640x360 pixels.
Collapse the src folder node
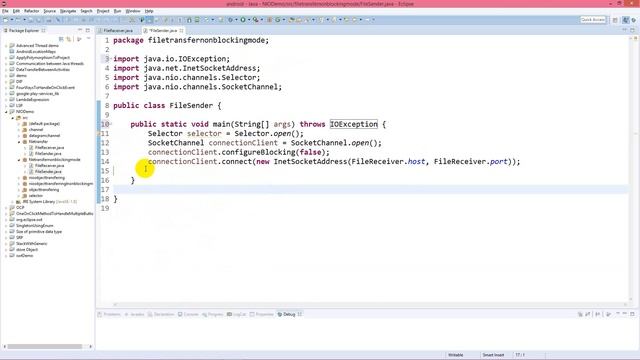click(12, 118)
